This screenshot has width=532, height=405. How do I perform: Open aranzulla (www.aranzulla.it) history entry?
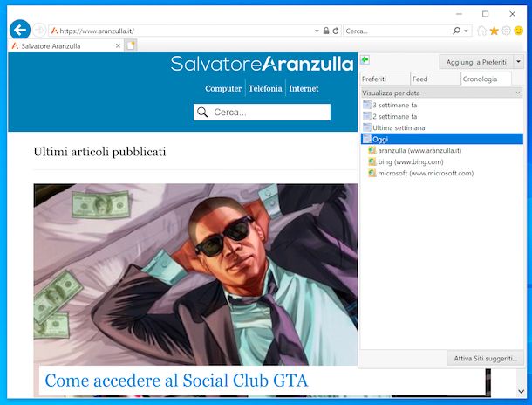click(x=419, y=150)
